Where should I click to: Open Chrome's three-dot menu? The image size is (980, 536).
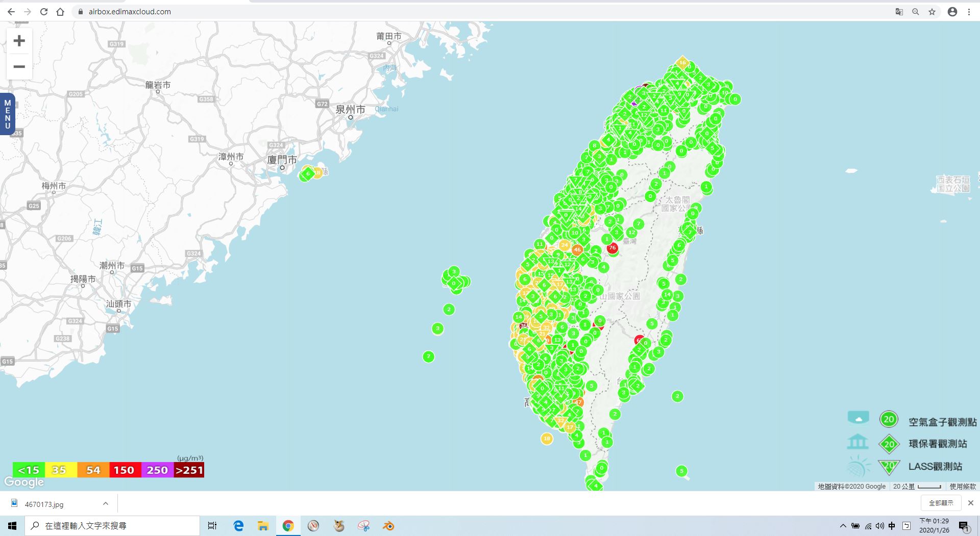coord(969,12)
